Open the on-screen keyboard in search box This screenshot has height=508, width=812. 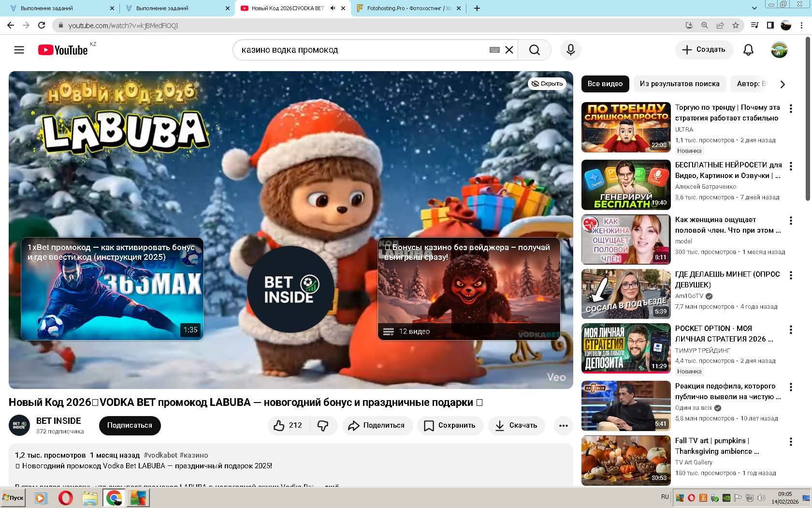(x=494, y=50)
